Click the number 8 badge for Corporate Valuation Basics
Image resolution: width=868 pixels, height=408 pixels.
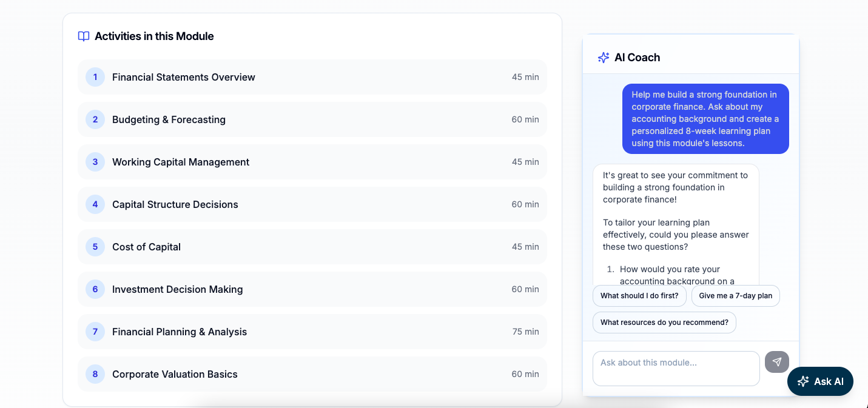(95, 374)
